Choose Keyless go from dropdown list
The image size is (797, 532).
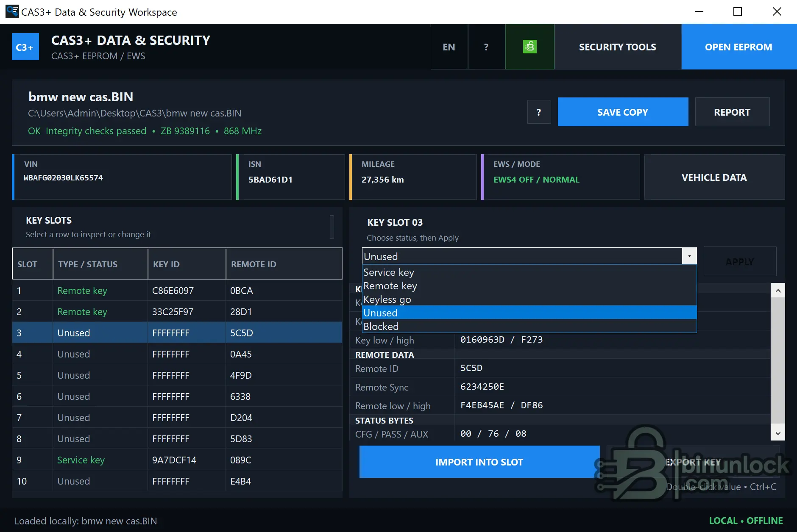pyautogui.click(x=529, y=299)
